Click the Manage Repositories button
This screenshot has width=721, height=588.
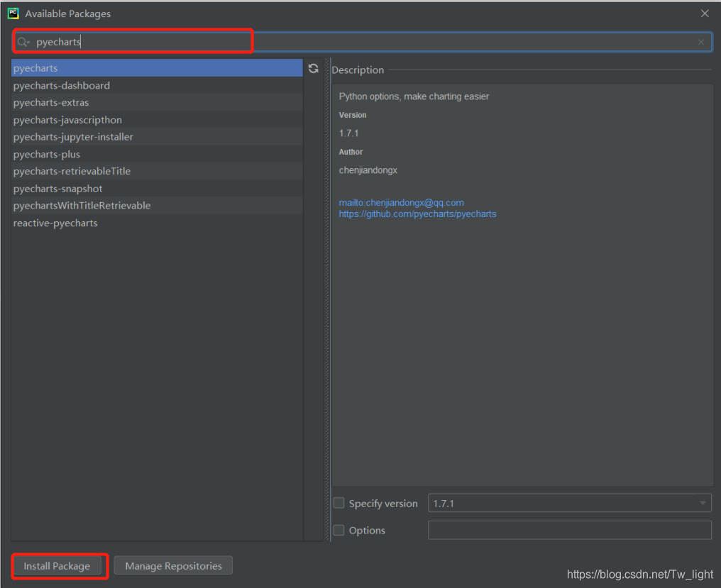[x=173, y=566]
